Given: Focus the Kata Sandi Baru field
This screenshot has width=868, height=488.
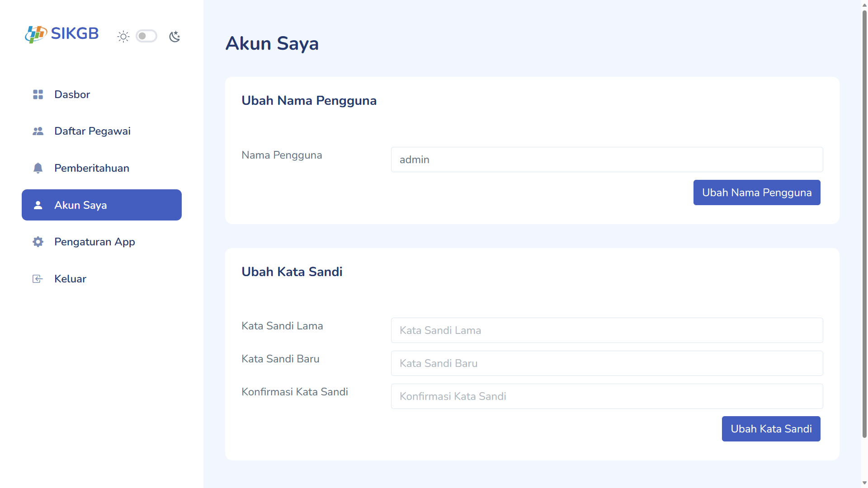Looking at the screenshot, I should [607, 363].
